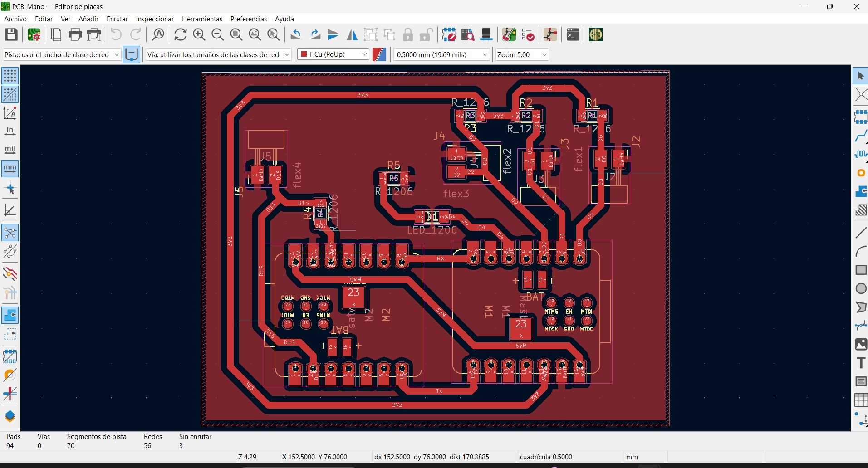Select the tune track length tool
This screenshot has height=468, width=868.
coord(861,154)
